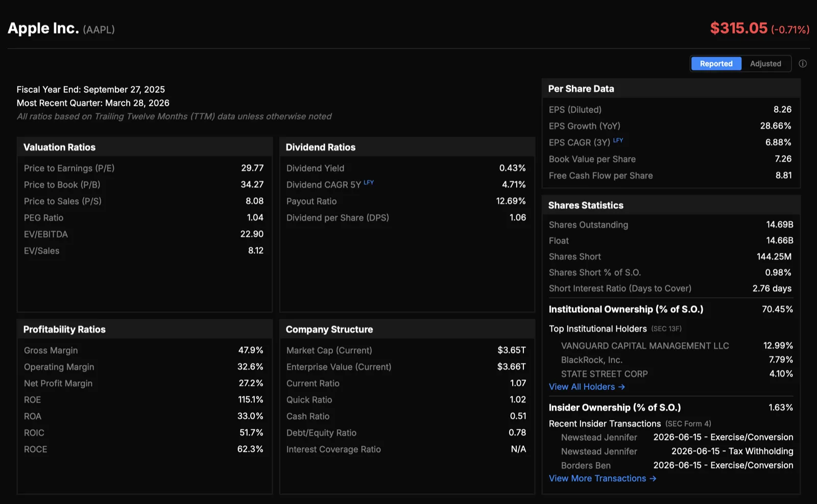The height and width of the screenshot is (504, 817).
Task: Click the Net Profit Margin label
Action: [x=58, y=383]
